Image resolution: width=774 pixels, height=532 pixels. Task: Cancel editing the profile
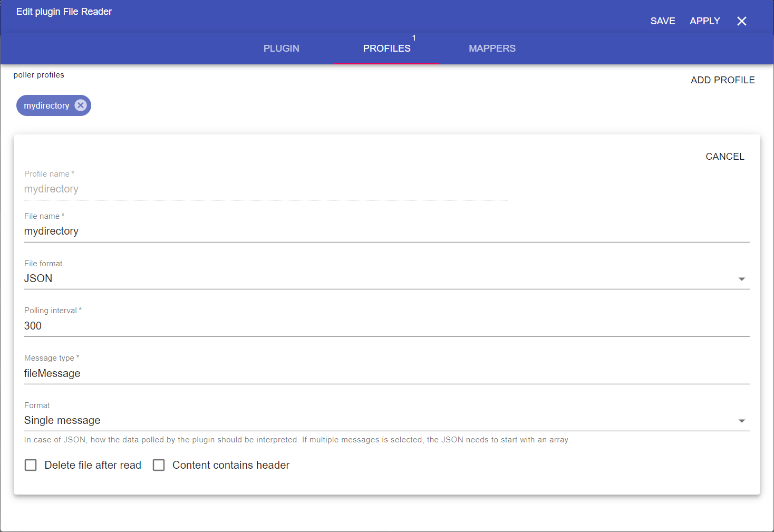(x=724, y=157)
